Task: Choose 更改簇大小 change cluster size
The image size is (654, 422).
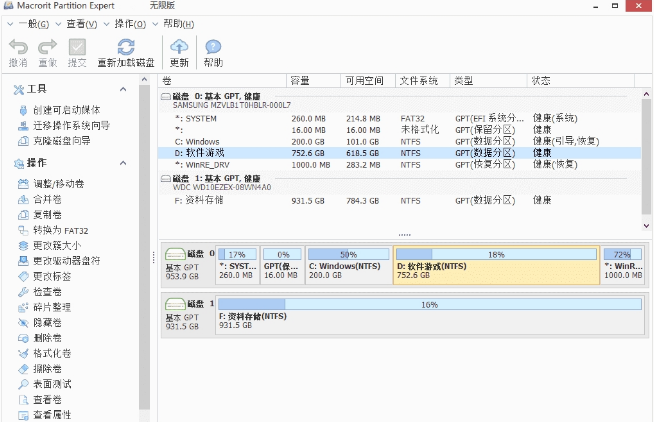Action: pyautogui.click(x=50, y=246)
